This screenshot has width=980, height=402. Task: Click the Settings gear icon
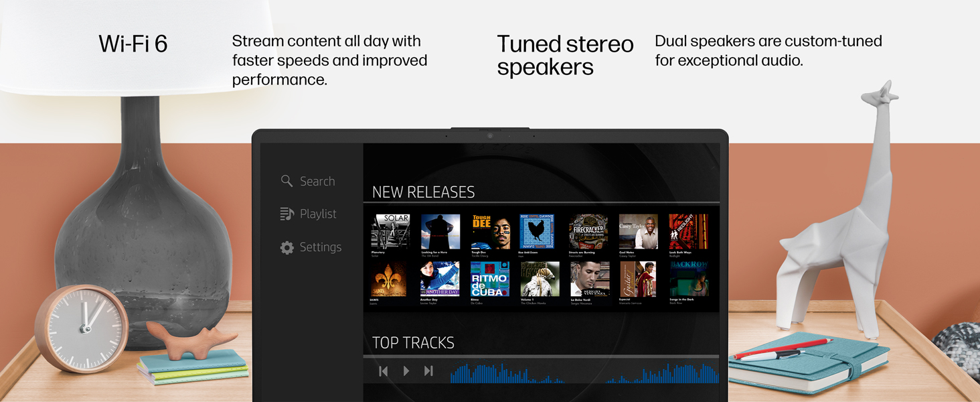pos(287,247)
